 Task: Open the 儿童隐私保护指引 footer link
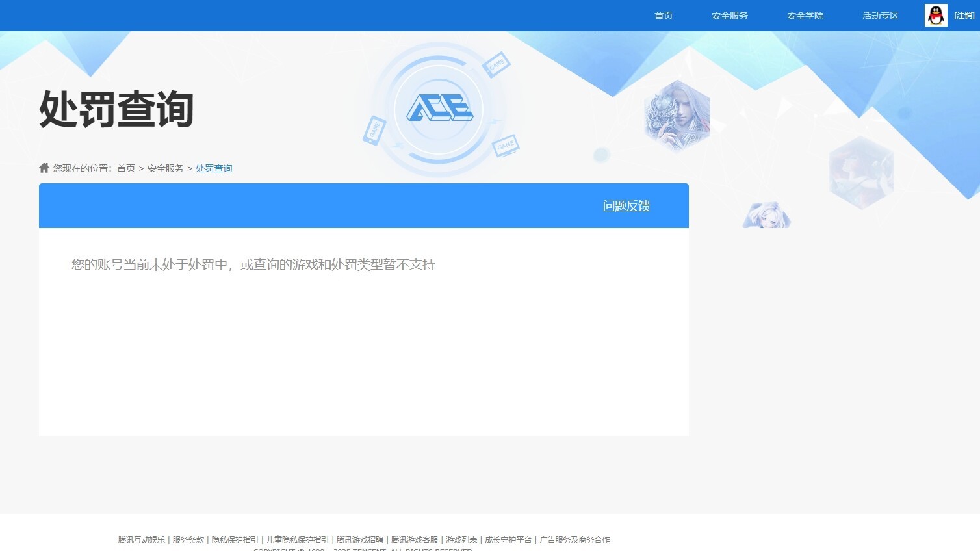pyautogui.click(x=297, y=540)
